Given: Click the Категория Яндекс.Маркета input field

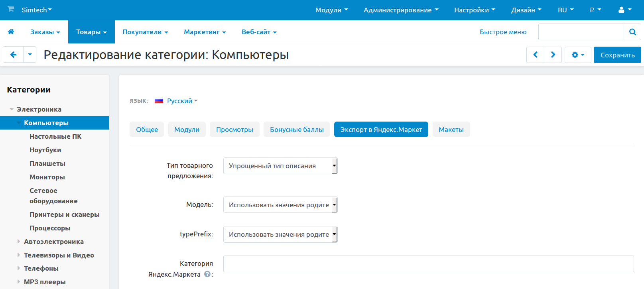Looking at the screenshot, I should click(428, 264).
